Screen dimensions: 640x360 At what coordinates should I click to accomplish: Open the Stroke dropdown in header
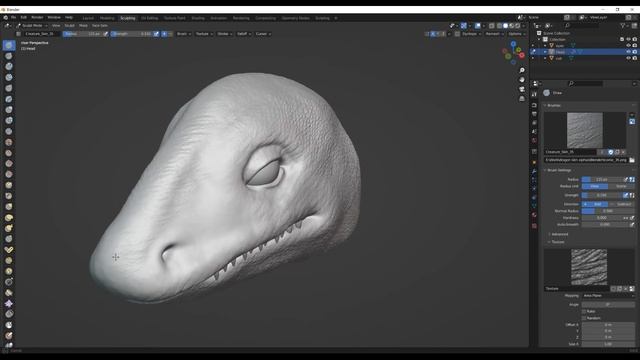(x=224, y=34)
